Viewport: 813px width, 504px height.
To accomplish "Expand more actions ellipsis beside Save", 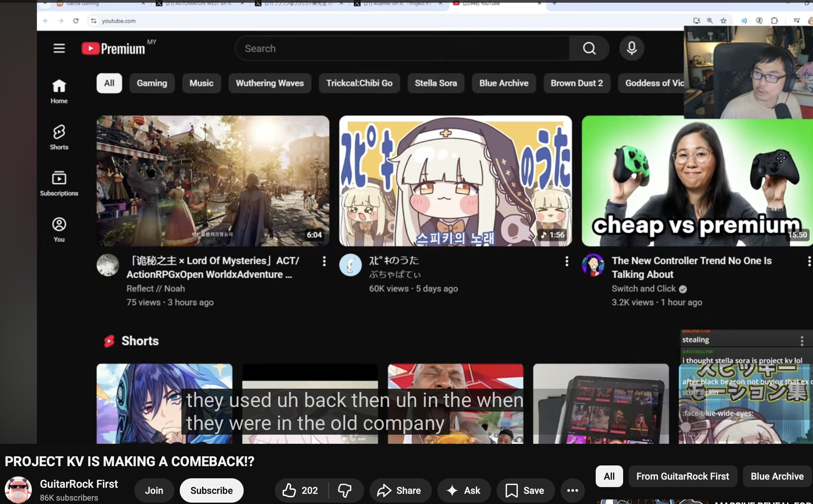I will click(x=572, y=490).
